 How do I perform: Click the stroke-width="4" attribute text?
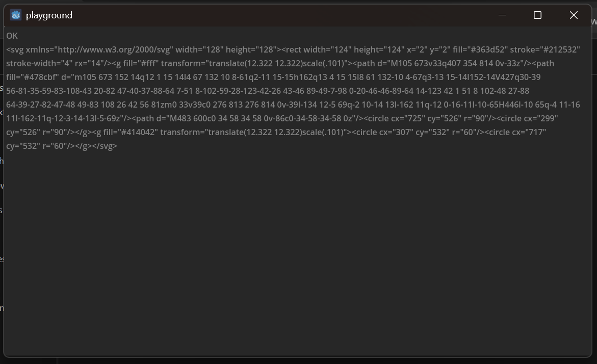(x=39, y=63)
